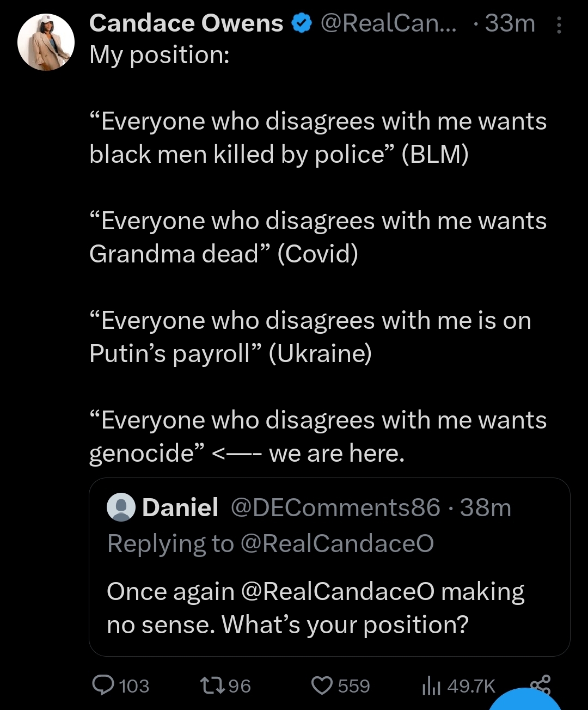Open Daniel's display name in quoted tweet

coord(180,507)
